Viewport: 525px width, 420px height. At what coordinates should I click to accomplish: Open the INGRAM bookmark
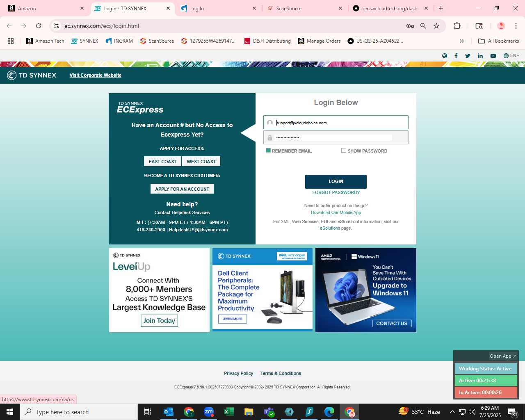point(119,41)
